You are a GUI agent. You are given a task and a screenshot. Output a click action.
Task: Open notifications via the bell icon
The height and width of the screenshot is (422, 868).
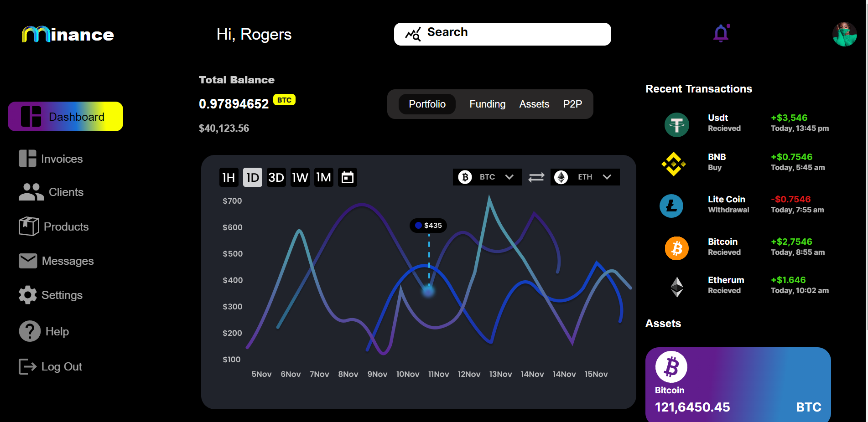[x=721, y=33]
